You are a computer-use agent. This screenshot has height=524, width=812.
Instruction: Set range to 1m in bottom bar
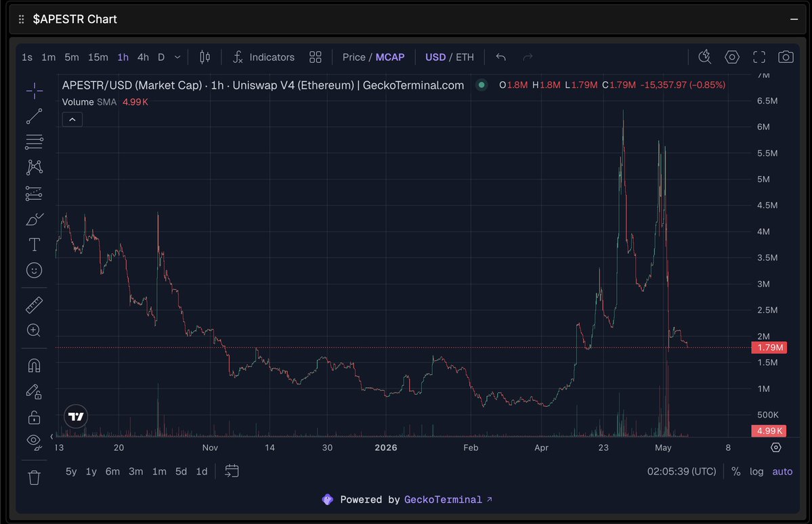pyautogui.click(x=159, y=471)
